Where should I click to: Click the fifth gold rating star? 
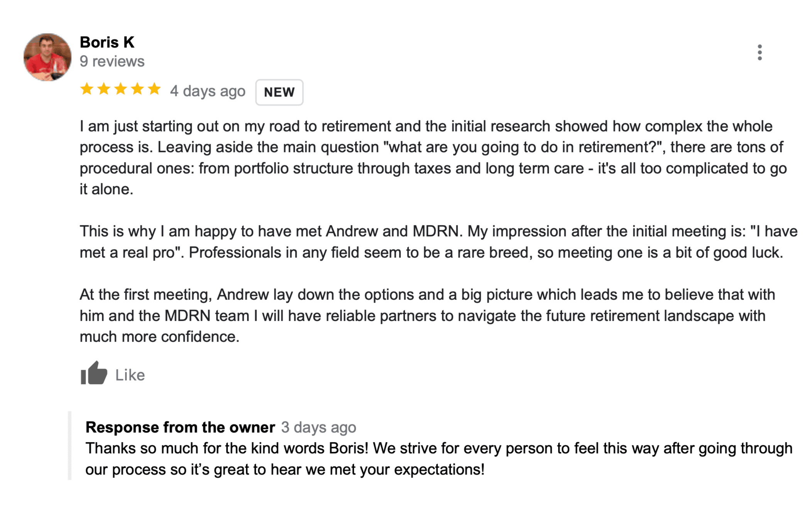(x=154, y=89)
